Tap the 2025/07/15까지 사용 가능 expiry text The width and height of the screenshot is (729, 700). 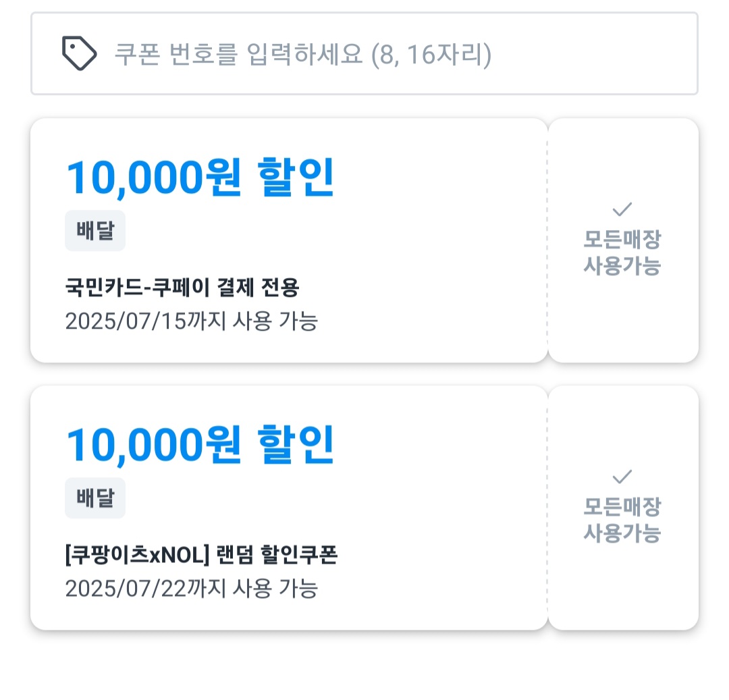[192, 321]
